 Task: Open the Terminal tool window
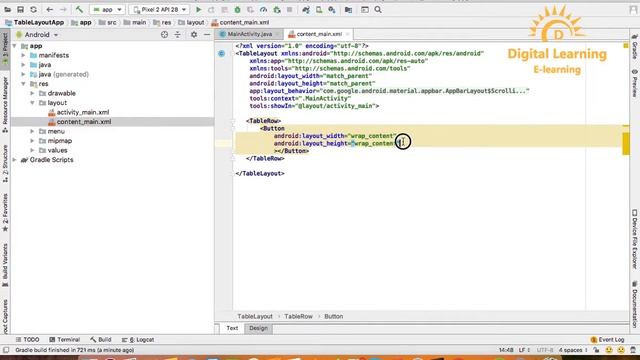64,340
